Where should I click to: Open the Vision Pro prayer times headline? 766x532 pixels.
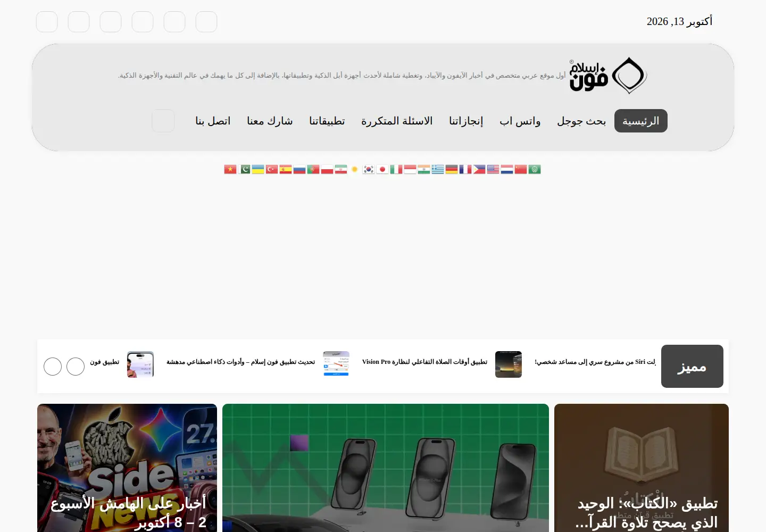[424, 362]
